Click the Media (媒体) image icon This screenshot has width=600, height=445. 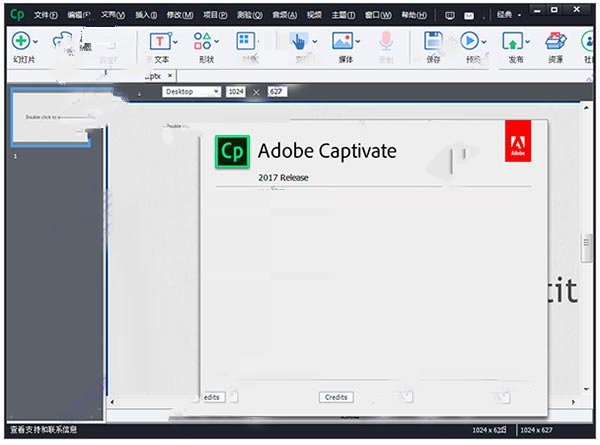pyautogui.click(x=342, y=41)
